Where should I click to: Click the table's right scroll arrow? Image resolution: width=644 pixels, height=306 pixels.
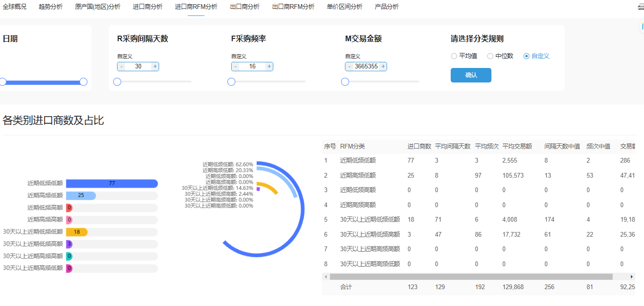pos(631,277)
